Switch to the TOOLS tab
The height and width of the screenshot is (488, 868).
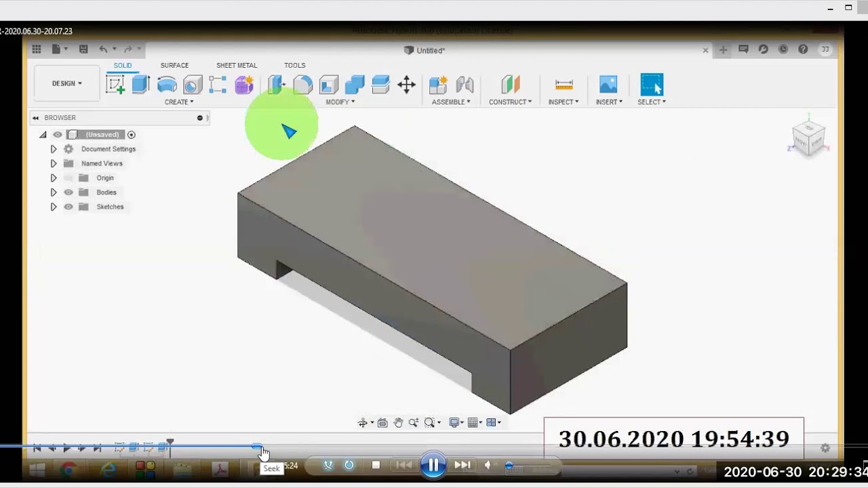[294, 65]
